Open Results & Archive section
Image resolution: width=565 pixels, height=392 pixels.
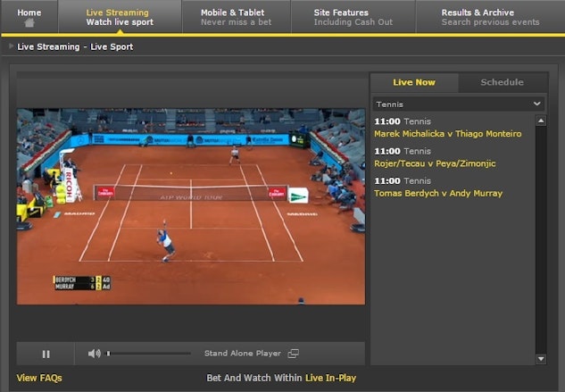(x=490, y=17)
